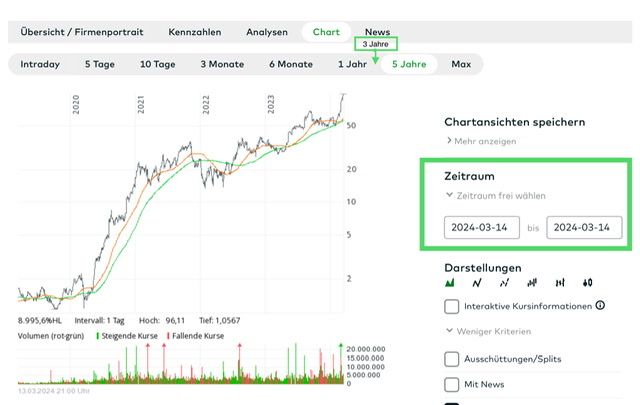Screen dimensions: 640x405
Task: Click the end date field after bis
Action: click(x=584, y=227)
